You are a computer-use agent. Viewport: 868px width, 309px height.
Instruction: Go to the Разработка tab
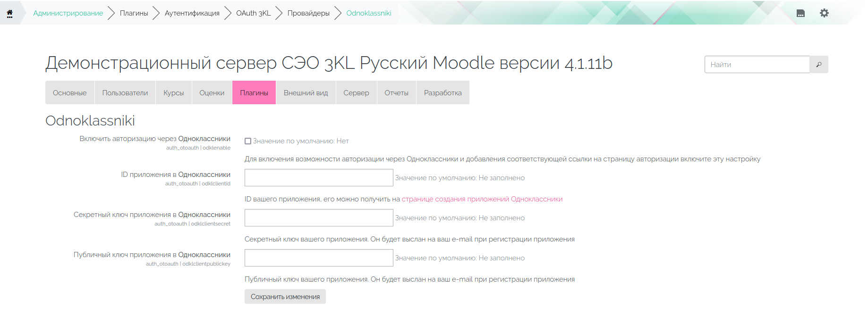click(x=443, y=93)
